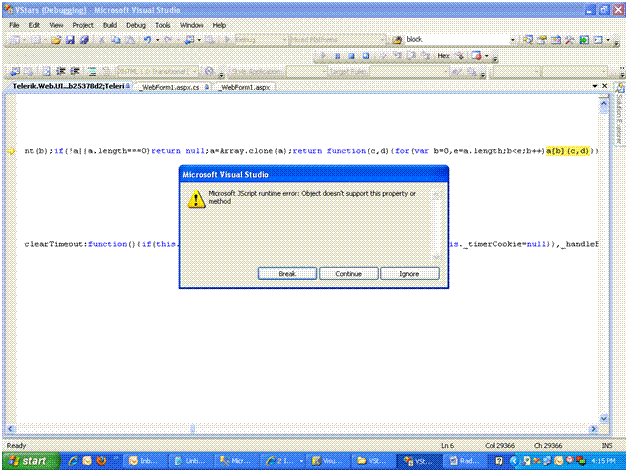Viewport: 628px width, 472px height.
Task: Click the Internet Explorer quick launch icon
Action: click(73, 461)
